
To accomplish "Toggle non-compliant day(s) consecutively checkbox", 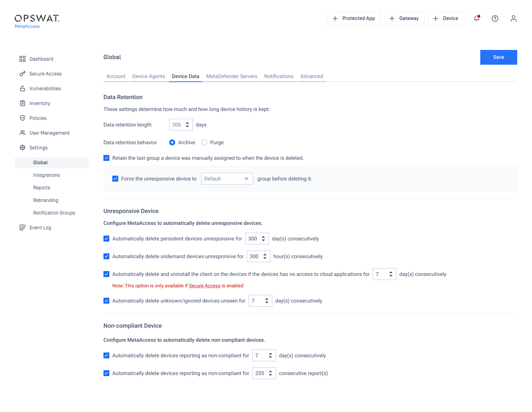I will click(106, 355).
